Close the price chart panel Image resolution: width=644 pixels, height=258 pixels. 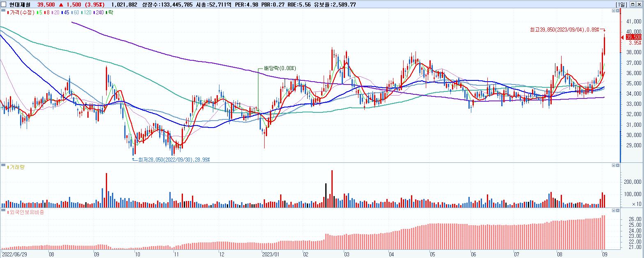[x=618, y=11]
